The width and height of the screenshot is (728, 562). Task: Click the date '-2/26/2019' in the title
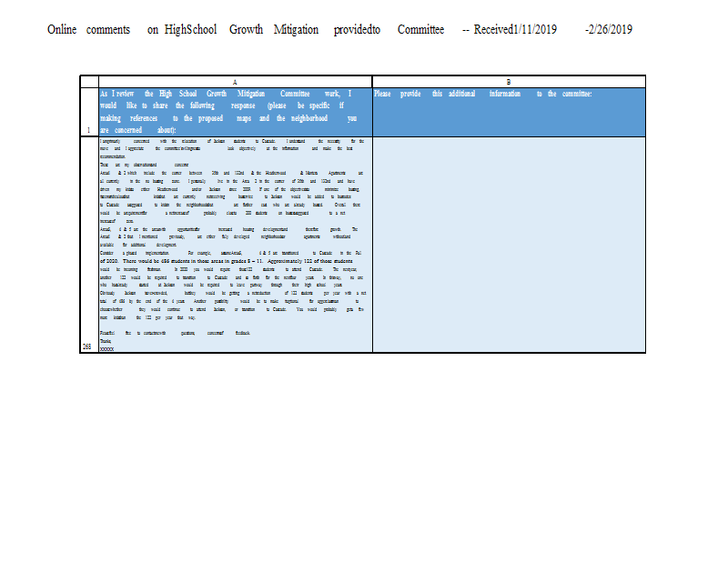click(x=609, y=30)
